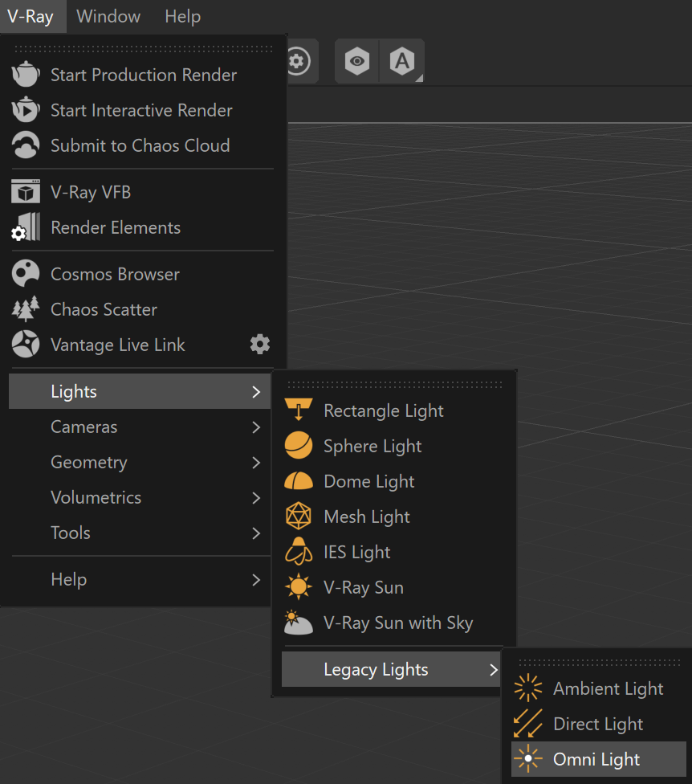692x784 pixels.
Task: Click the V-Ray Sun icon
Action: tap(299, 587)
